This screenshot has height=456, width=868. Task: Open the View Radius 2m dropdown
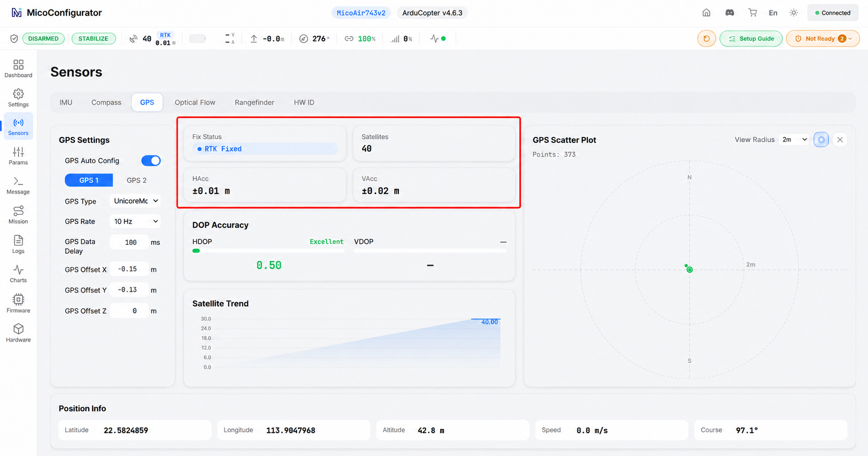pyautogui.click(x=794, y=139)
